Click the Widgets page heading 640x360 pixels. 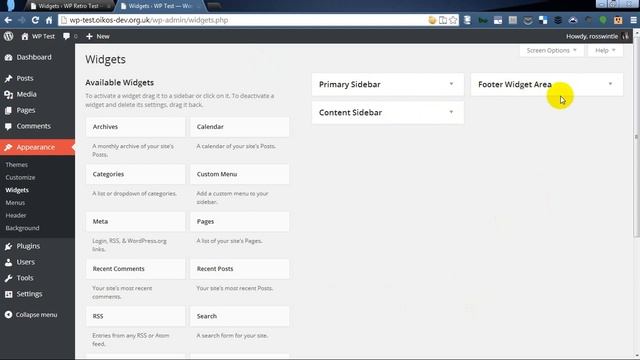(105, 60)
